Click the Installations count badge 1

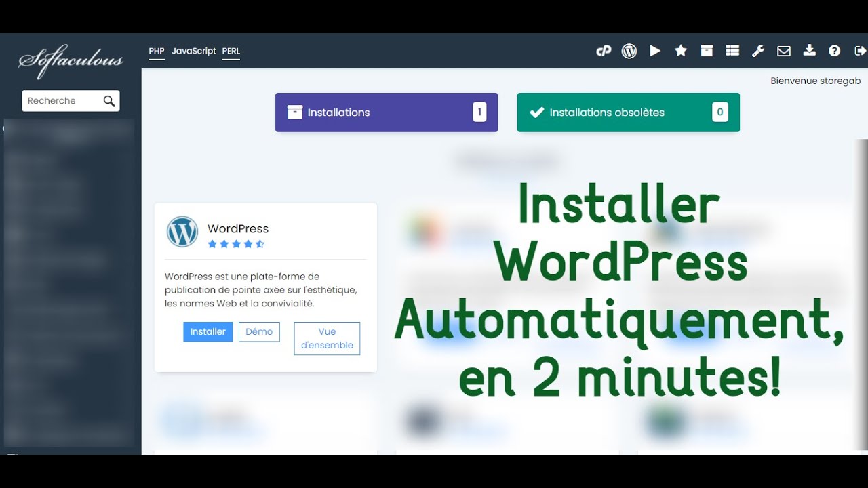click(479, 113)
